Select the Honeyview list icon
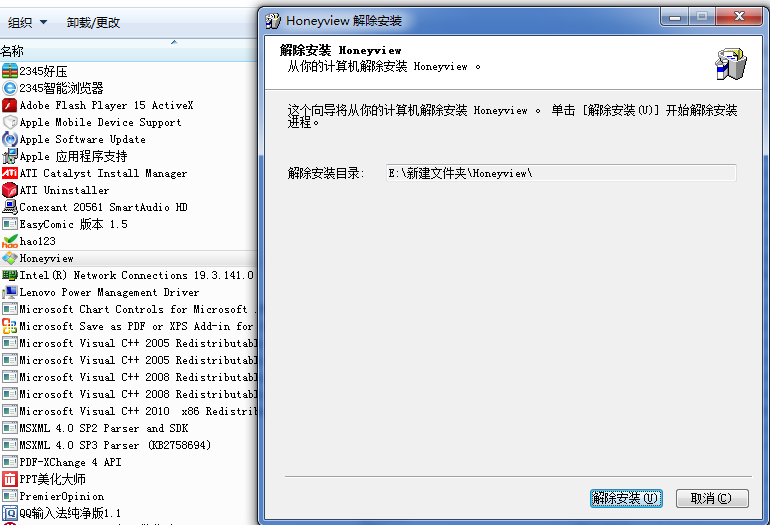Viewport: 770px width, 525px height. [x=9, y=258]
